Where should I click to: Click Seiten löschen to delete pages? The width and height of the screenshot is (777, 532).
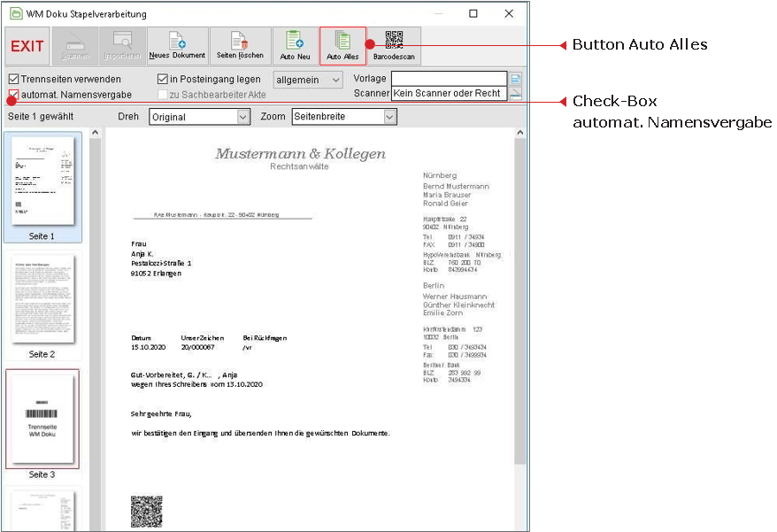click(x=241, y=46)
